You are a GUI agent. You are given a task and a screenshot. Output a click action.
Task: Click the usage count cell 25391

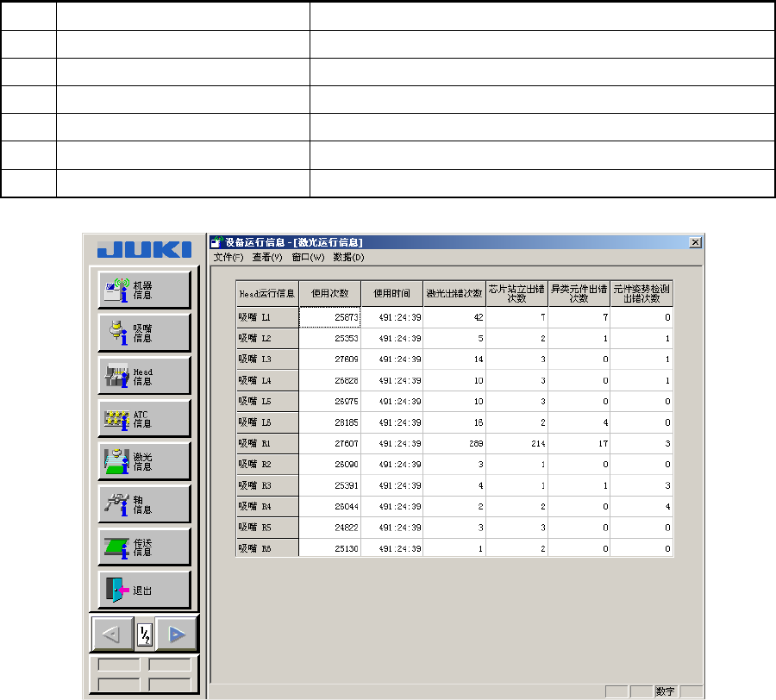pos(329,485)
